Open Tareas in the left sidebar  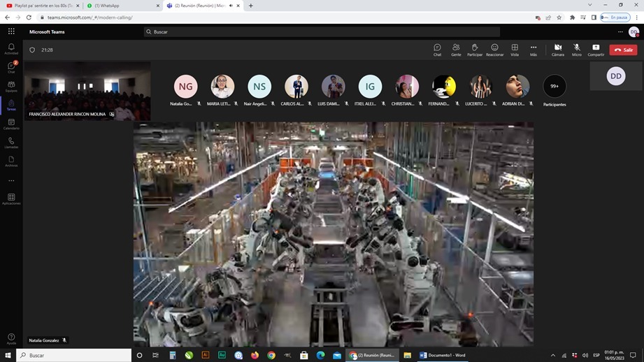pyautogui.click(x=11, y=105)
